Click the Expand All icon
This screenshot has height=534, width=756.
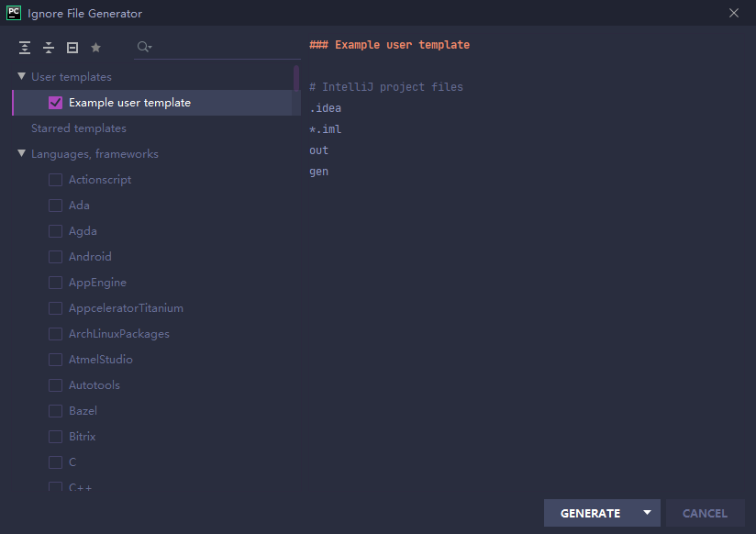[25, 48]
